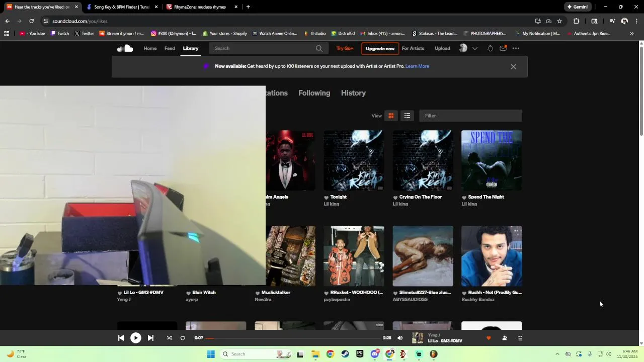Screen dimensions: 644x362
Task: Open Lil Lo - GM3 #DMV in player
Action: coord(445,341)
